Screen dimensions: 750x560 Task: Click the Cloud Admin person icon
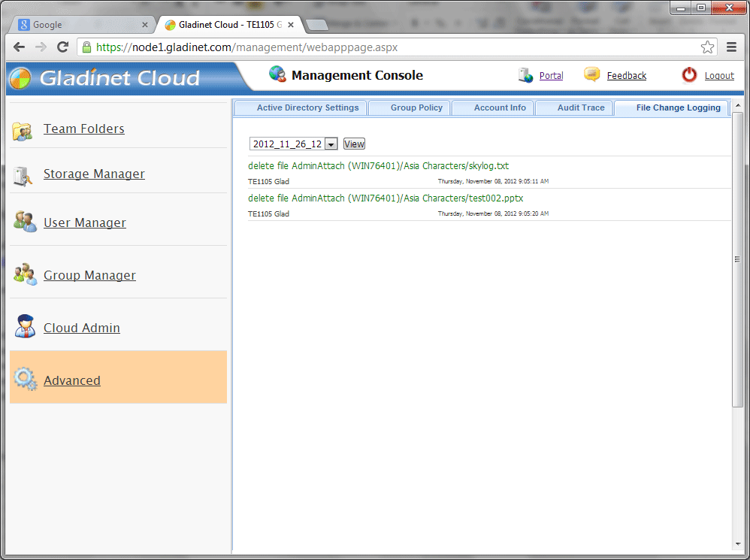(x=25, y=327)
